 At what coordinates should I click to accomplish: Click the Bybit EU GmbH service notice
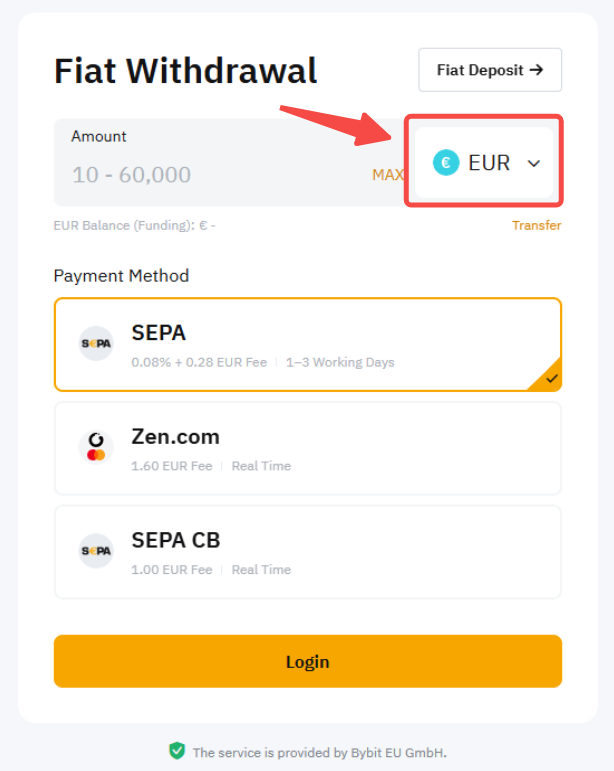319,752
